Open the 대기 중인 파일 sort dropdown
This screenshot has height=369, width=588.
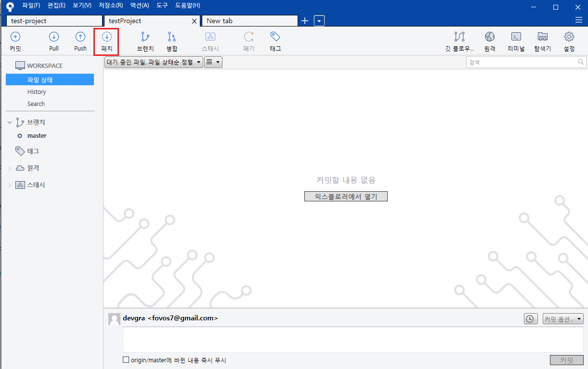pyautogui.click(x=154, y=62)
